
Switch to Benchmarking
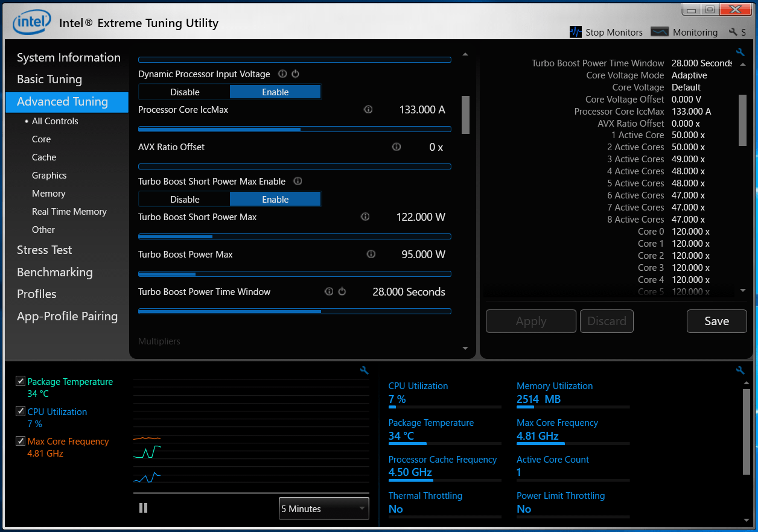pyautogui.click(x=55, y=272)
